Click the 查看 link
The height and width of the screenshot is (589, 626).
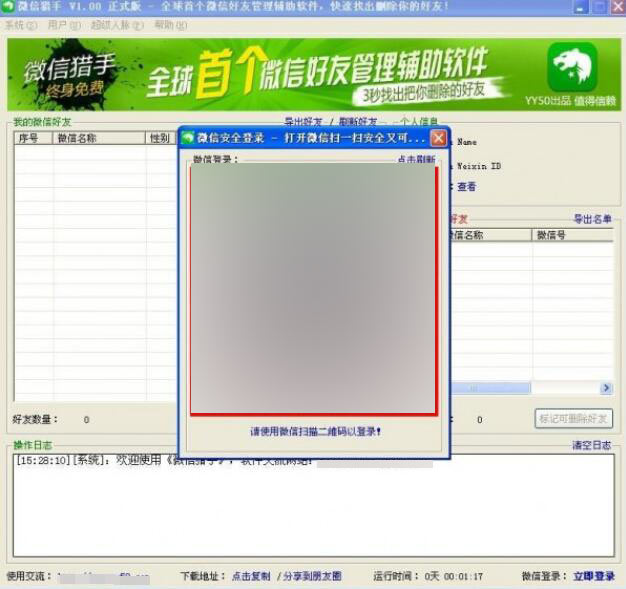click(x=466, y=186)
